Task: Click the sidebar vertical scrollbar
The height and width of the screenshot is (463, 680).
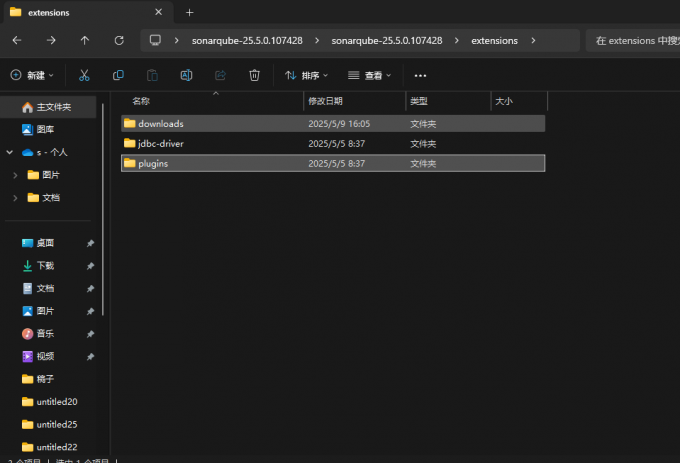Action: pos(103,210)
